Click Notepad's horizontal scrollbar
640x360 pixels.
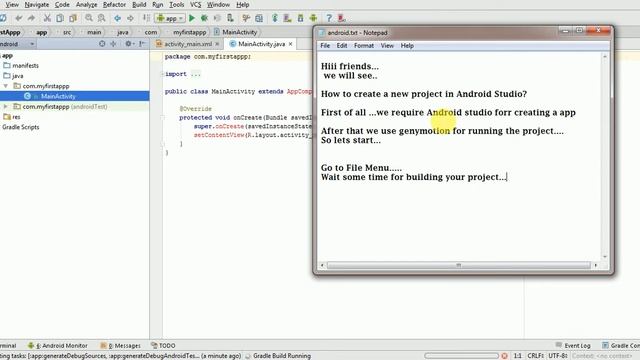pos(458,265)
